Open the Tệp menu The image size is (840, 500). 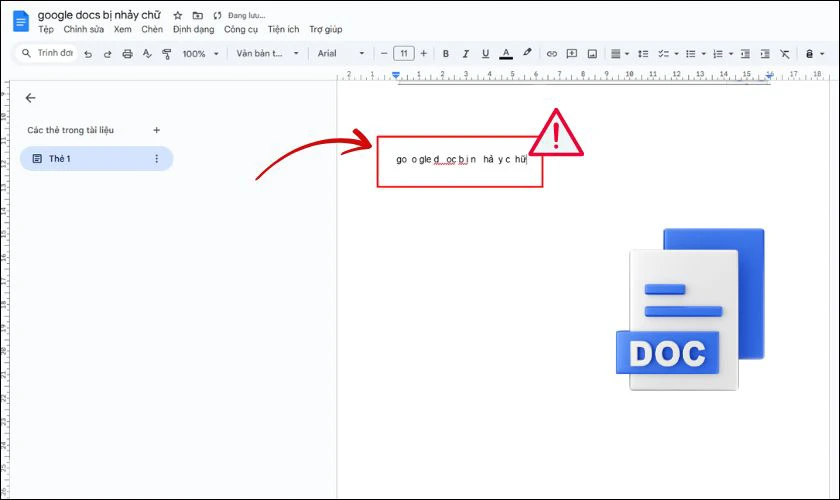(x=46, y=29)
